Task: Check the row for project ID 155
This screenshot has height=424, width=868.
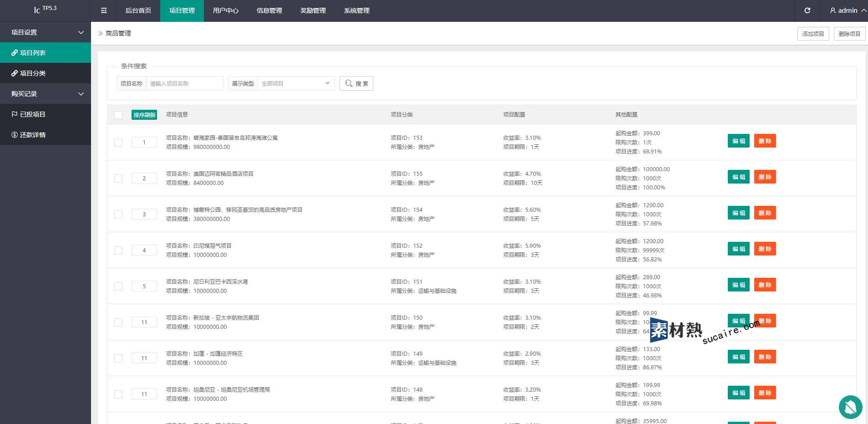Action: click(118, 179)
